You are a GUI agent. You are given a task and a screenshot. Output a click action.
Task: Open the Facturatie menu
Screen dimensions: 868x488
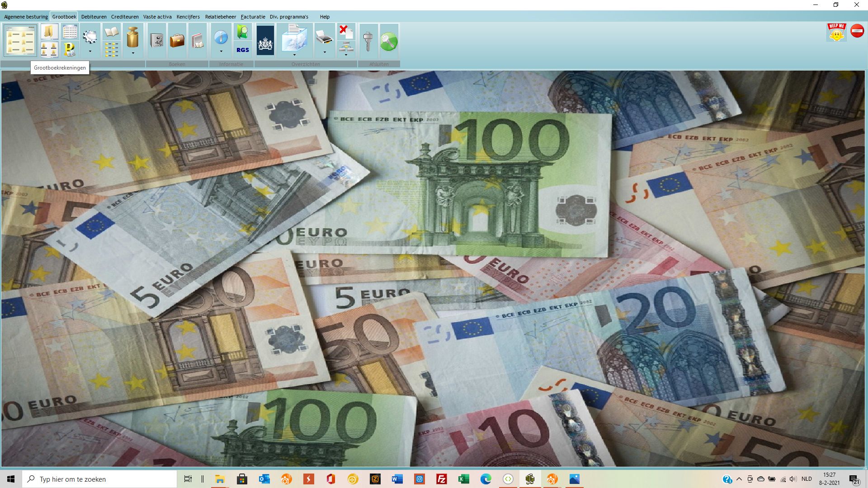click(253, 17)
